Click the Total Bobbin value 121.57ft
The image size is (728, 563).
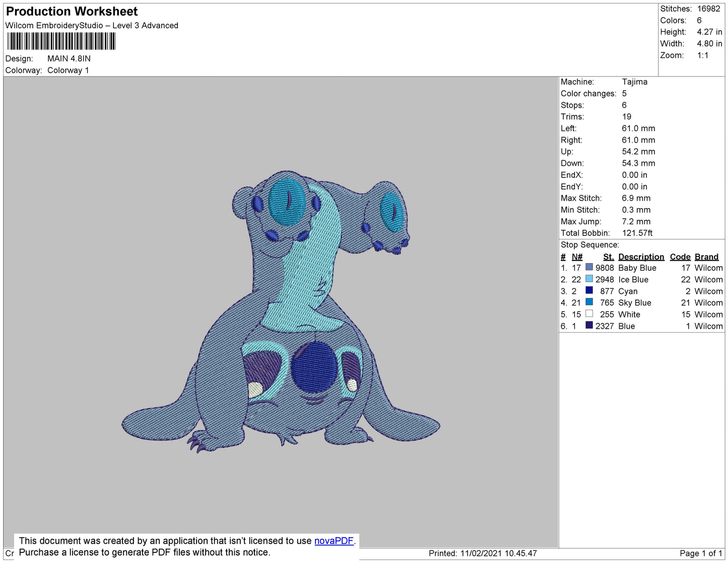(637, 233)
